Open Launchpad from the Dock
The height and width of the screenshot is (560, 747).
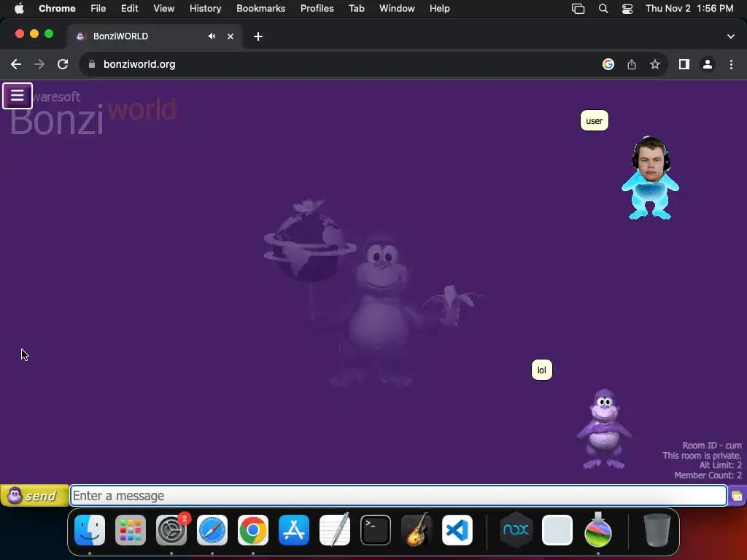click(131, 530)
